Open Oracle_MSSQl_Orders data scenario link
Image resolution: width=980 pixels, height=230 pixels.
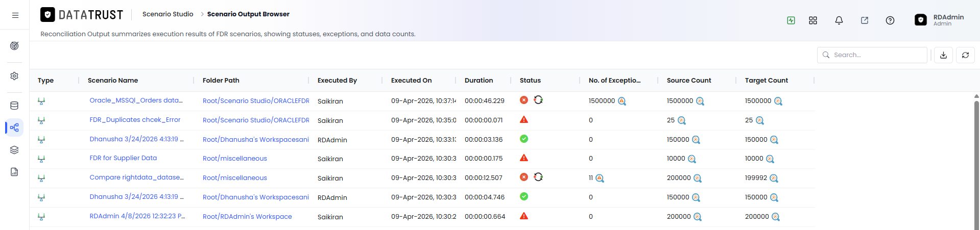[x=136, y=100]
